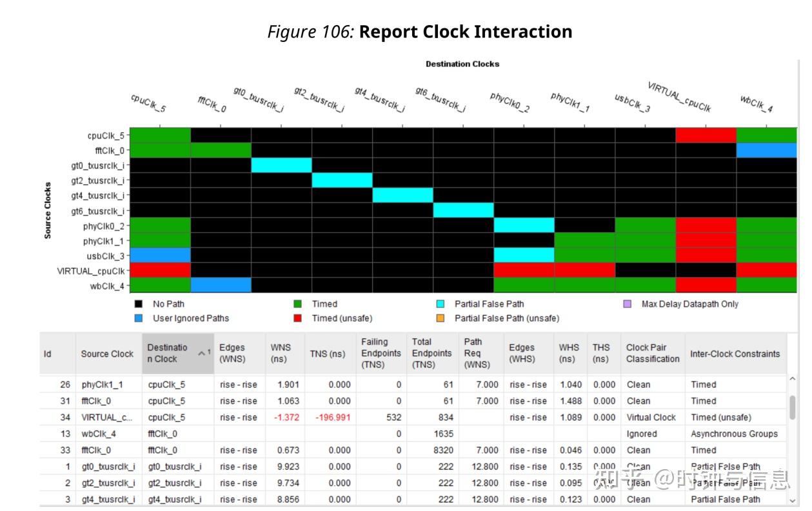The width and height of the screenshot is (812, 511).
Task: Sort by Failing Endpoints (TNS) header
Action: (381, 354)
